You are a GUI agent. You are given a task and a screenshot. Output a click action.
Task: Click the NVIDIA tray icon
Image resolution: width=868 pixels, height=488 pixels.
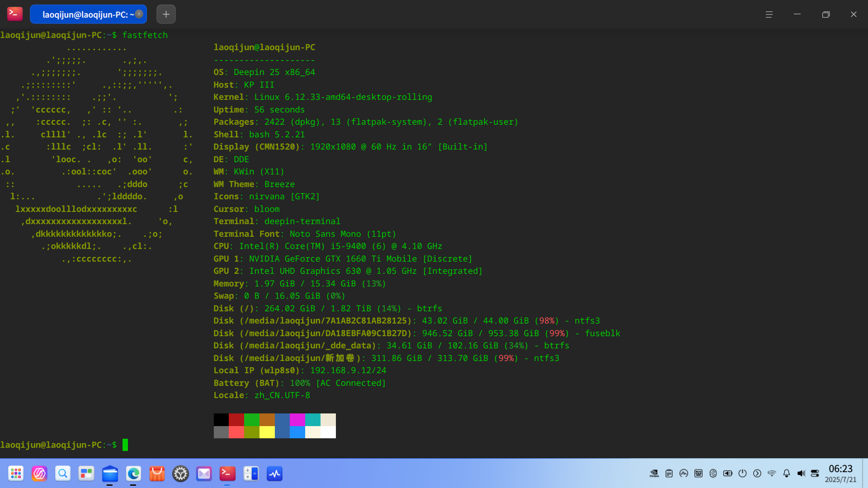(654, 474)
